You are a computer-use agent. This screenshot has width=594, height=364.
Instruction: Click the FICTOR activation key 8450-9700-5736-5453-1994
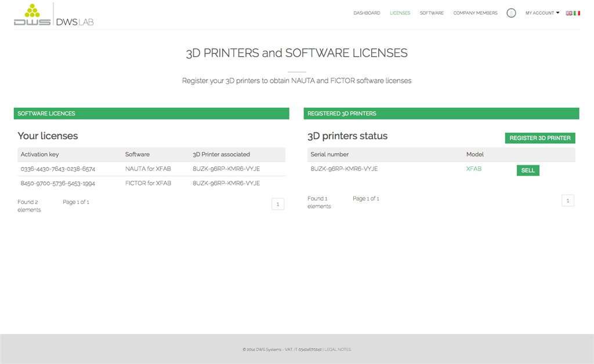tap(57, 183)
